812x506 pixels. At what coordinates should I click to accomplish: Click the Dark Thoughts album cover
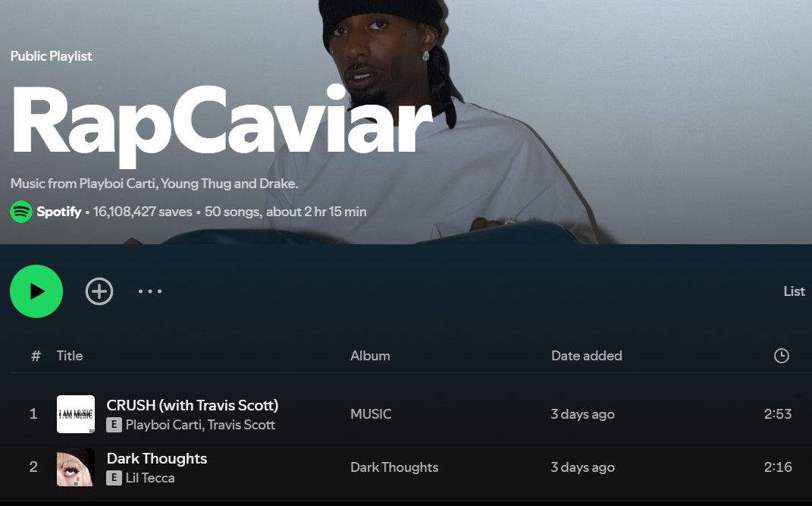click(x=76, y=467)
